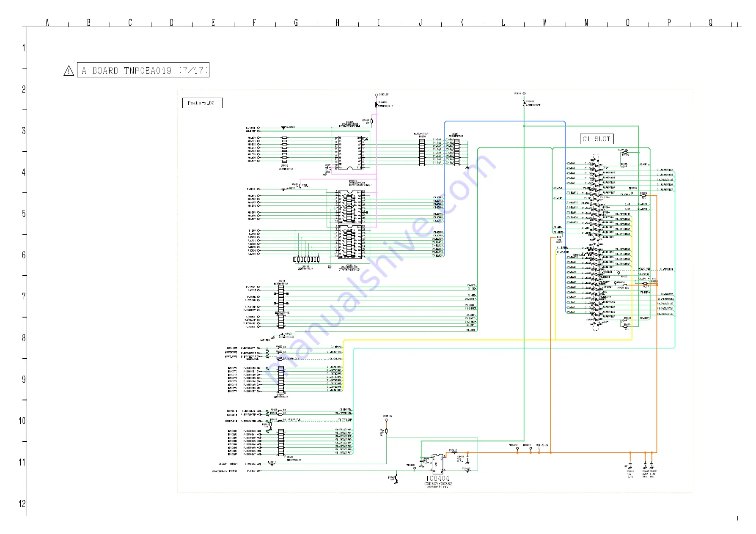
Task: Click grid column letter H
Action: point(338,22)
